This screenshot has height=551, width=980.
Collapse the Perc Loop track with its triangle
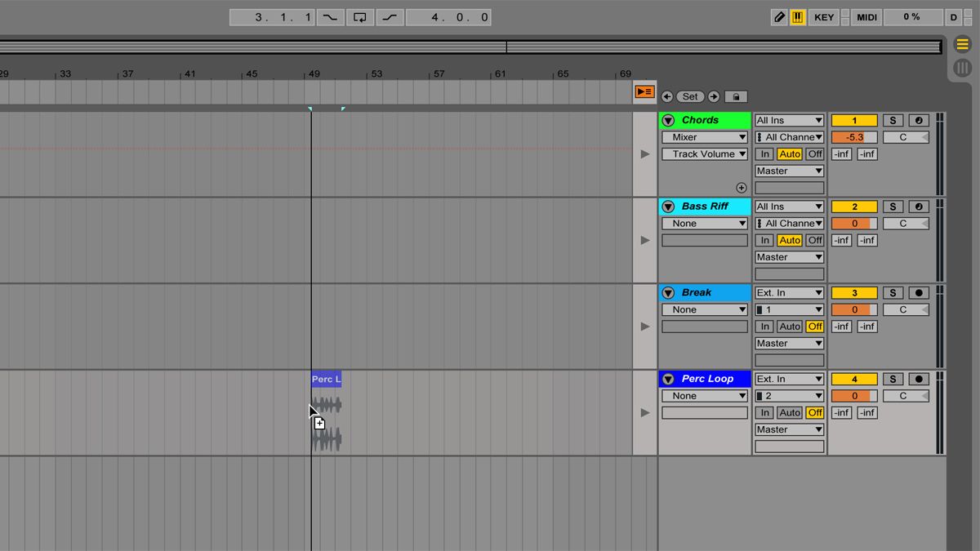pos(668,378)
